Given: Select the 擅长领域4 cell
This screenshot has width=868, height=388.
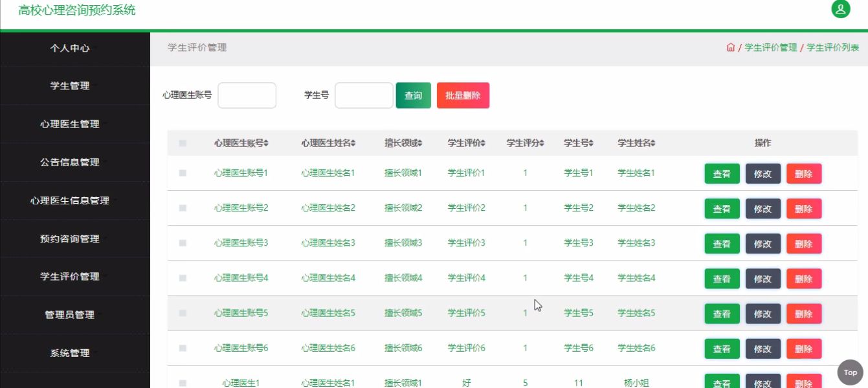Looking at the screenshot, I should pos(403,278).
